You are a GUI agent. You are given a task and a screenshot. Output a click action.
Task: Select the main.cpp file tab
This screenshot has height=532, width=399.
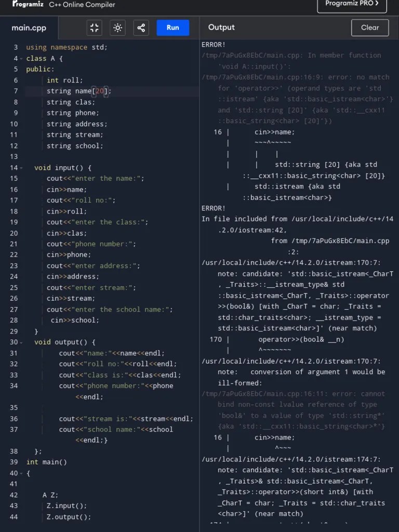tap(29, 28)
